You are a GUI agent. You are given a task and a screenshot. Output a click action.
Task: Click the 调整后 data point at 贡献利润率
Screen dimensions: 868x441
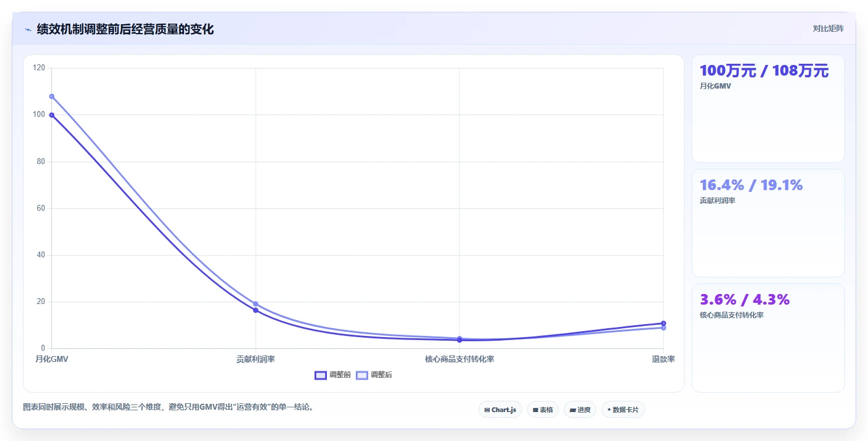[x=256, y=304]
